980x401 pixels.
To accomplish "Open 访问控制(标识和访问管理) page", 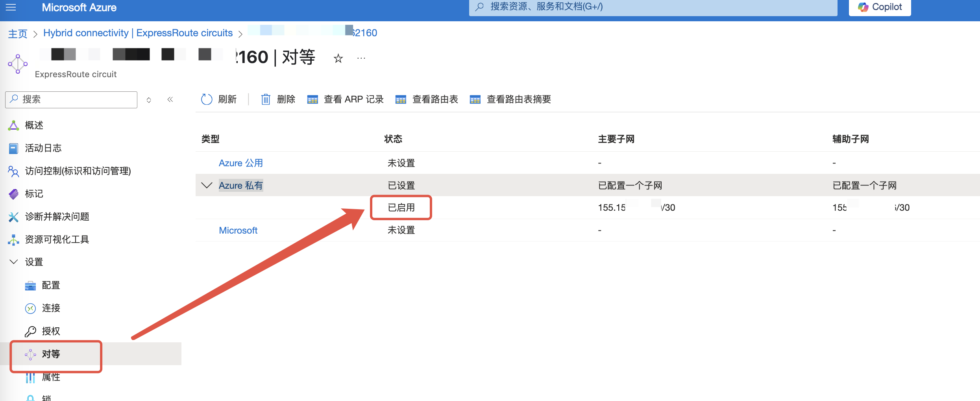I will point(78,171).
